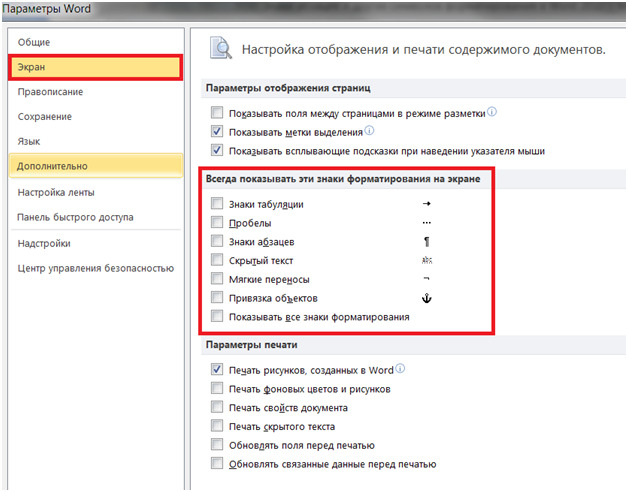This screenshot has width=628, height=492.
Task: Check Мягкие переносы option
Action: coord(217,278)
